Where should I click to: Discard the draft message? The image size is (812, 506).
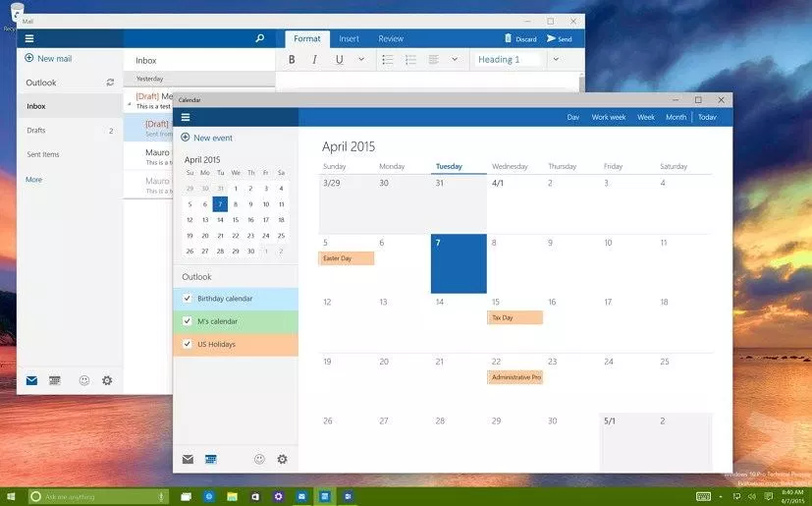coord(520,39)
